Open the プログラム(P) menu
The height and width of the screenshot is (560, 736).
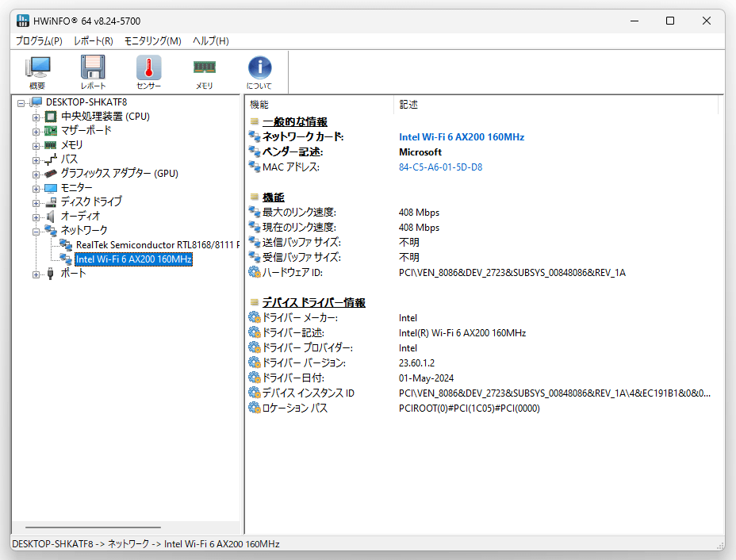(39, 40)
